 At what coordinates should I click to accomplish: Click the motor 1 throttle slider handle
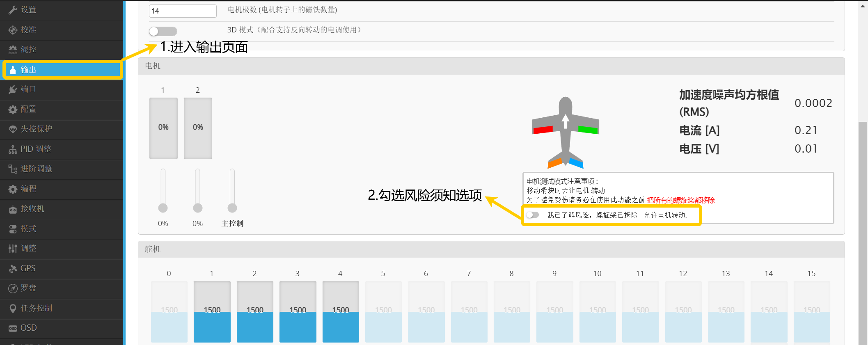tap(163, 208)
